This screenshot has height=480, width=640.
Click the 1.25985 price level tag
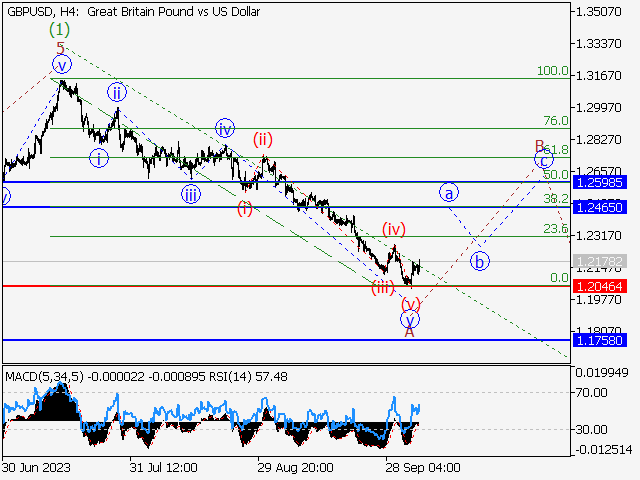tap(600, 182)
